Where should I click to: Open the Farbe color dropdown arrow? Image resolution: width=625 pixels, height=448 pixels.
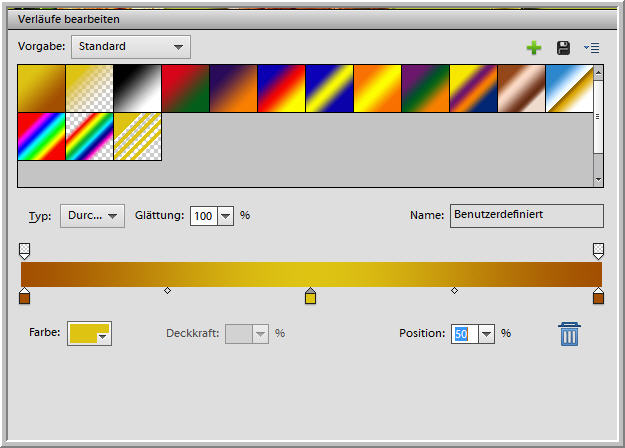pyautogui.click(x=102, y=337)
